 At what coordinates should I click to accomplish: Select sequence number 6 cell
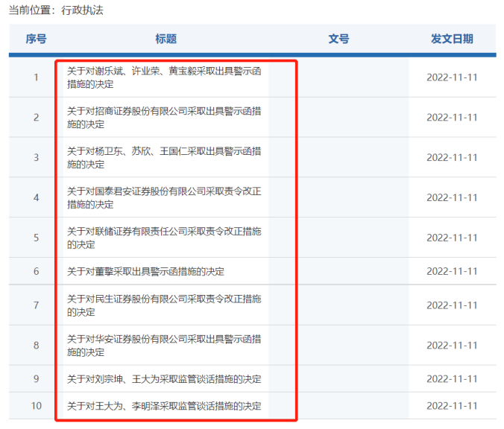[x=36, y=272]
